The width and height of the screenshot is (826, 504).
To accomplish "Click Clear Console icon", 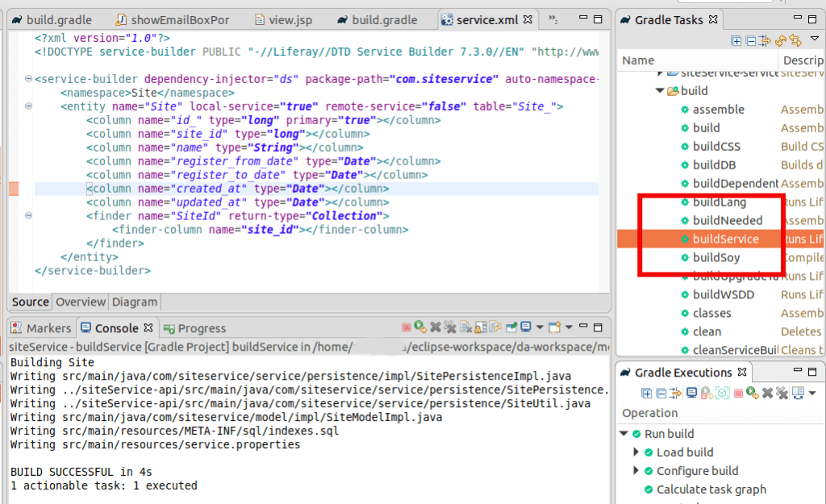I will [465, 327].
